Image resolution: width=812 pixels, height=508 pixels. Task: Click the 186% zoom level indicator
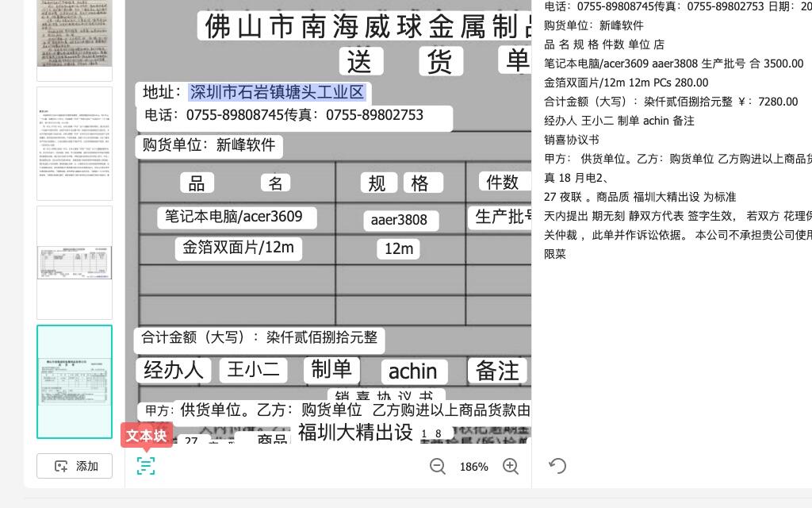[473, 467]
